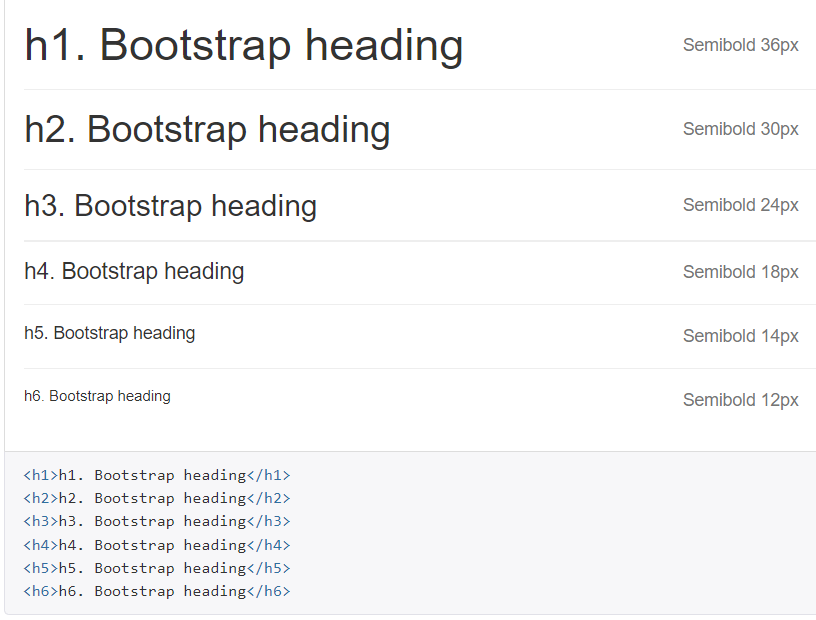Click the 'h4. Bootstrap heading' title
Viewport: 816px width, 620px height.
tap(134, 272)
